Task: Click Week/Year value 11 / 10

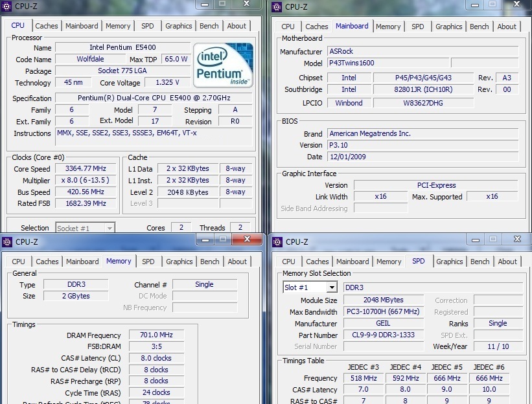Action: 498,346
